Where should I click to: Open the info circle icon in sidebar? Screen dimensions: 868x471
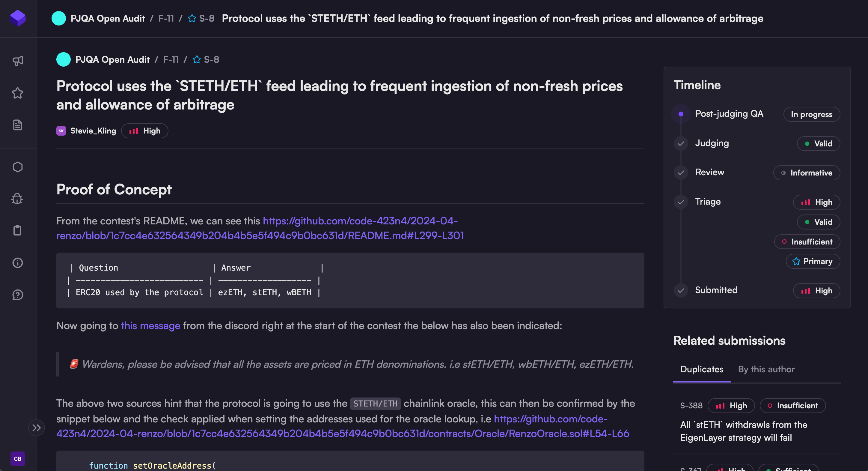click(17, 262)
